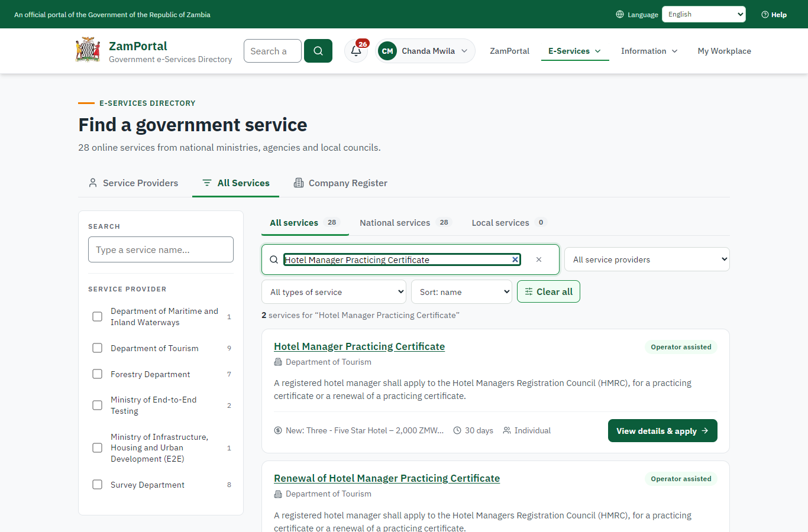The height and width of the screenshot is (532, 808).
Task: Click the Help link in the top bar
Action: [774, 15]
